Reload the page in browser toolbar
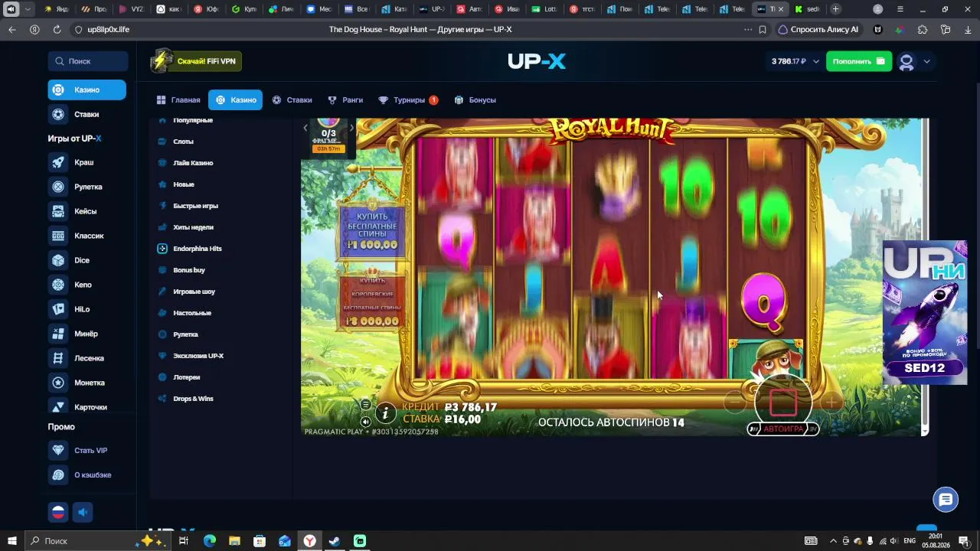 coord(57,30)
